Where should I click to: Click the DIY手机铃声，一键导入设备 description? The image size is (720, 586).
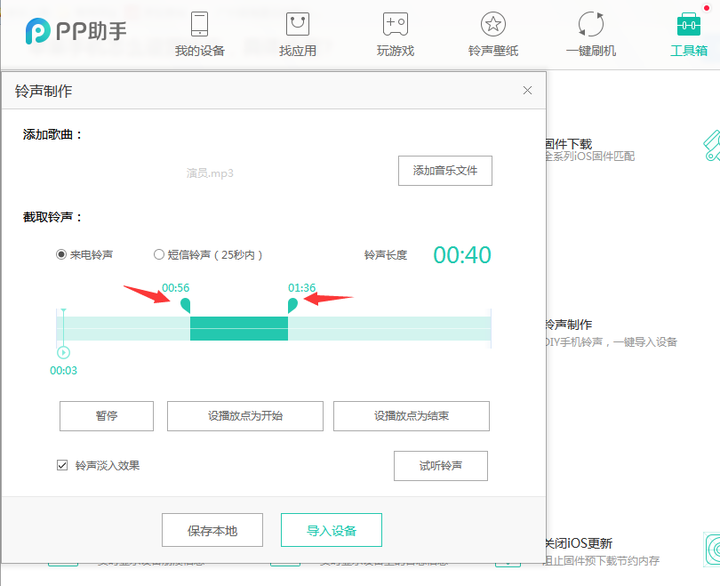pos(611,342)
